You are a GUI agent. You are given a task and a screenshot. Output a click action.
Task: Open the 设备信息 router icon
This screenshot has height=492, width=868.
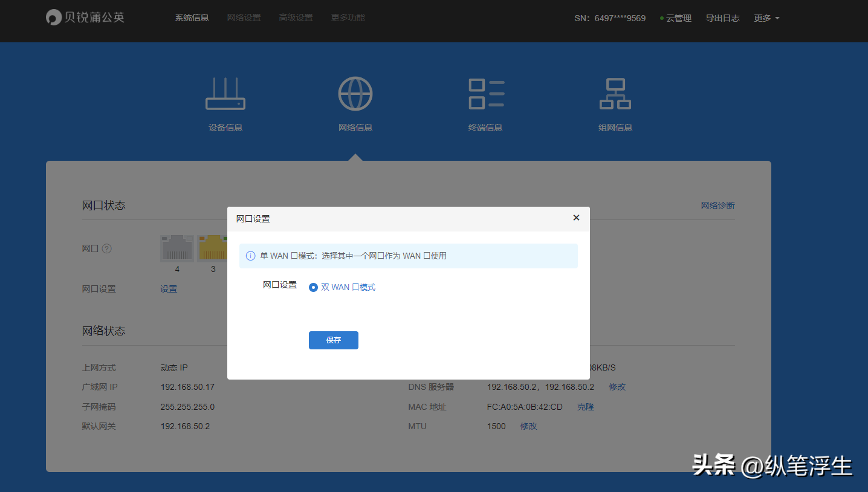point(225,94)
